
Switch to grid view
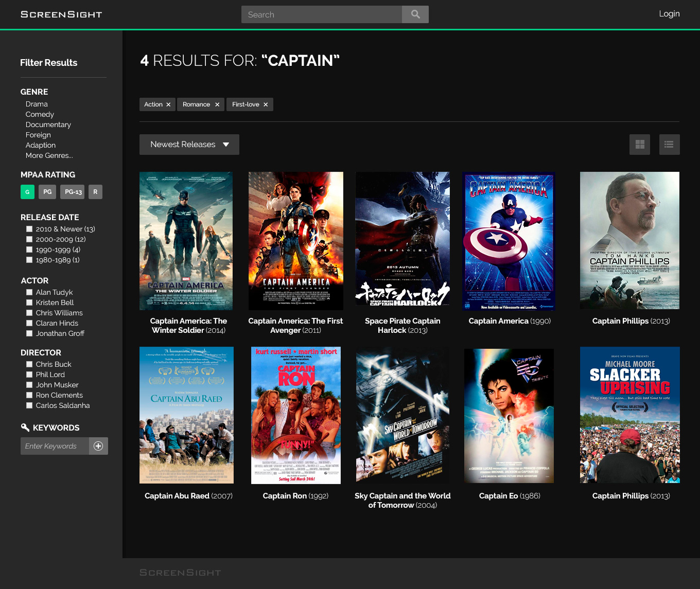click(x=640, y=145)
